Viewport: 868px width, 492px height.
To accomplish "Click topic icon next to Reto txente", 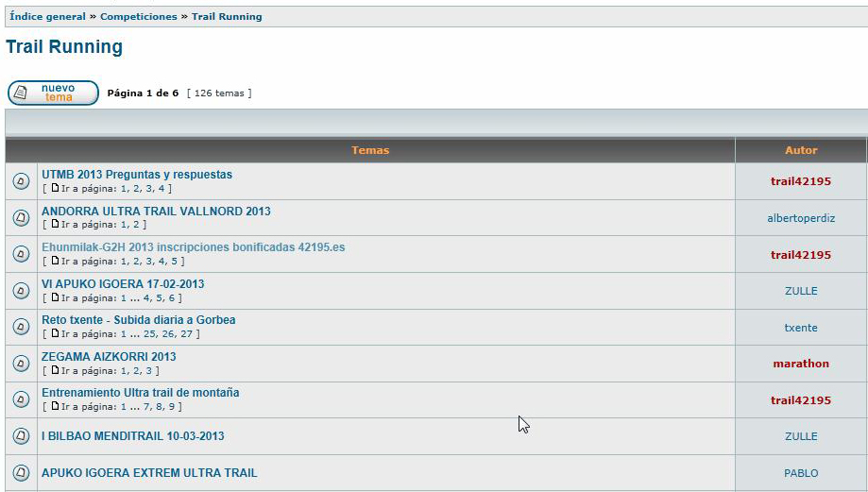I will pos(21,328).
